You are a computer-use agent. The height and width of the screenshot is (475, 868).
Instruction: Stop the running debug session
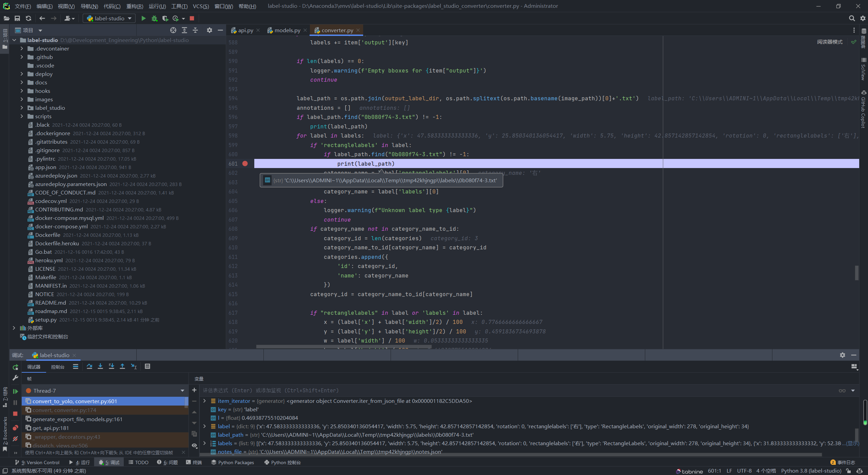[x=15, y=414]
